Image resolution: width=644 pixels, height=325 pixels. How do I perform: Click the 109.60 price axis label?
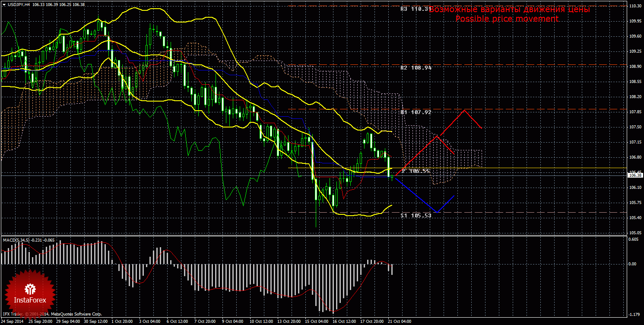point(635,36)
